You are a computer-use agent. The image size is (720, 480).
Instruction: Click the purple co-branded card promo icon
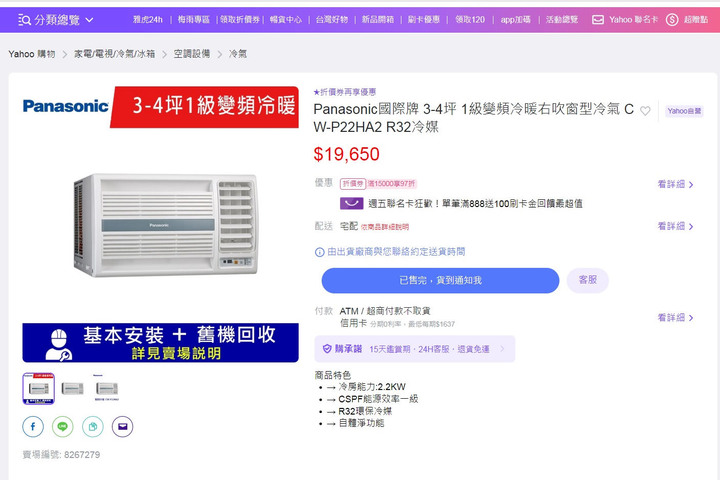352,203
